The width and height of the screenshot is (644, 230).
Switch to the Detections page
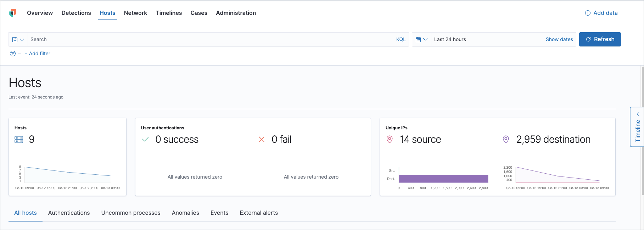pos(76,13)
